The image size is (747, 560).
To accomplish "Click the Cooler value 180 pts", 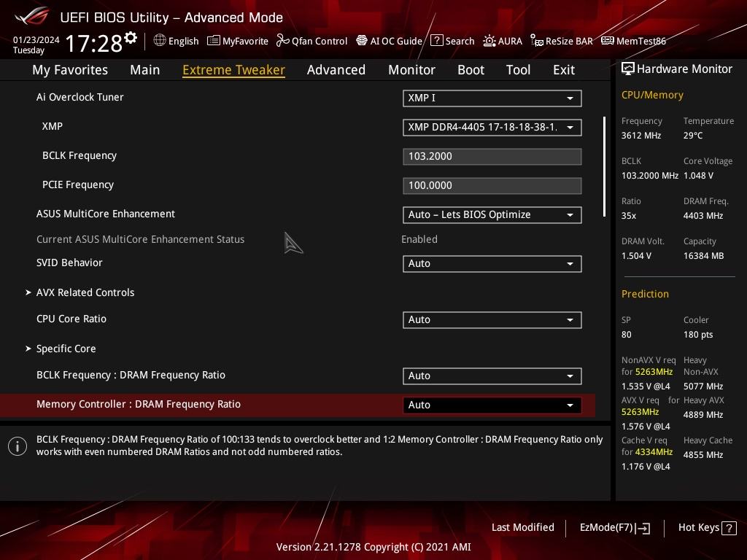I will (698, 335).
